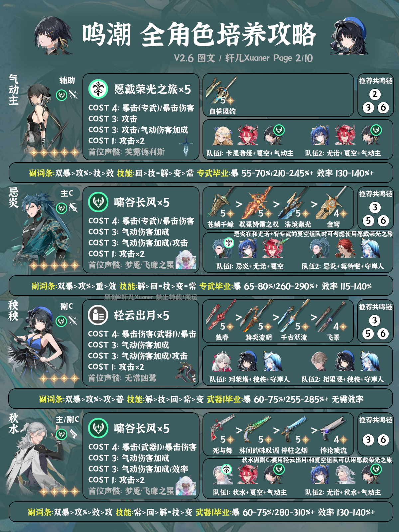Click arrow between 苍鳞千嶂 and 驭冕铸雷之权
399x532 pixels.
[x=239, y=204]
